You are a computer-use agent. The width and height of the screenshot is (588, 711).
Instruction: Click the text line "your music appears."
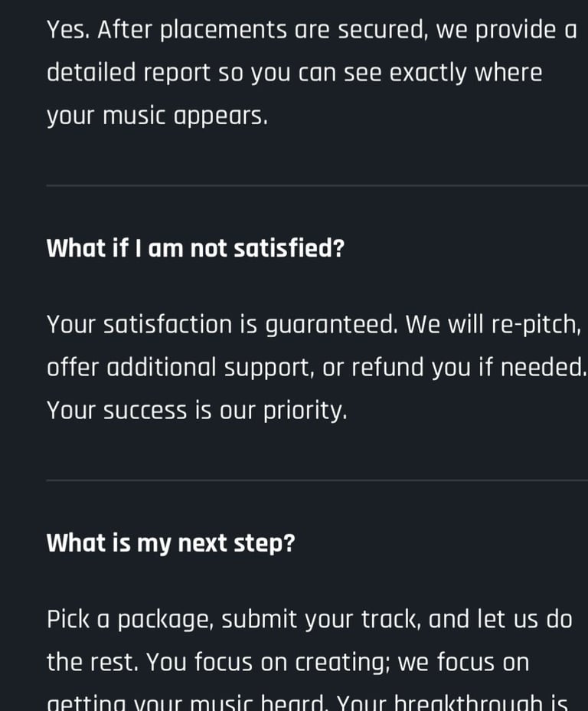tap(157, 116)
